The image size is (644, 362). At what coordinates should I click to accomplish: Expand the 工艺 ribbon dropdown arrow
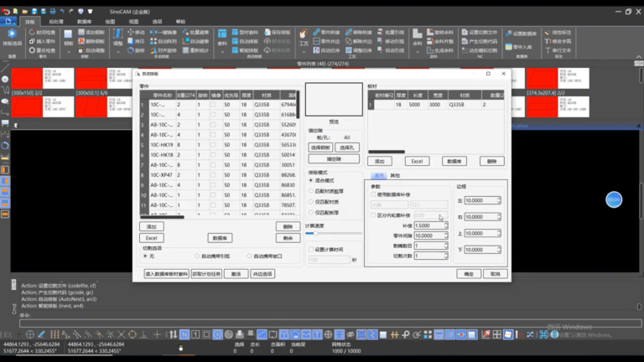[x=304, y=52]
